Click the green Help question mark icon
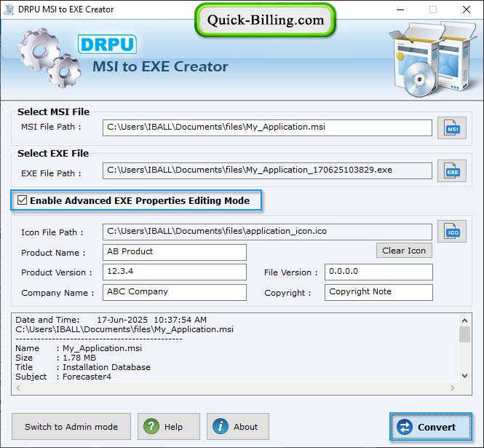The image size is (484, 448). click(150, 427)
